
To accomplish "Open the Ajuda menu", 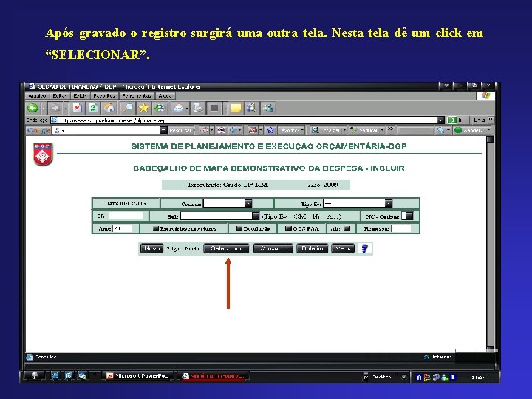I will click(x=166, y=95).
